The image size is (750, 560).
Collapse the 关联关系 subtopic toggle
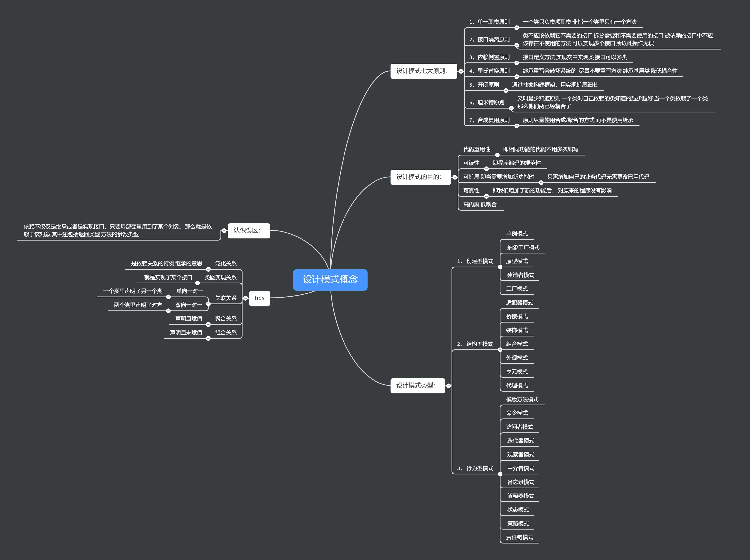[x=208, y=304]
